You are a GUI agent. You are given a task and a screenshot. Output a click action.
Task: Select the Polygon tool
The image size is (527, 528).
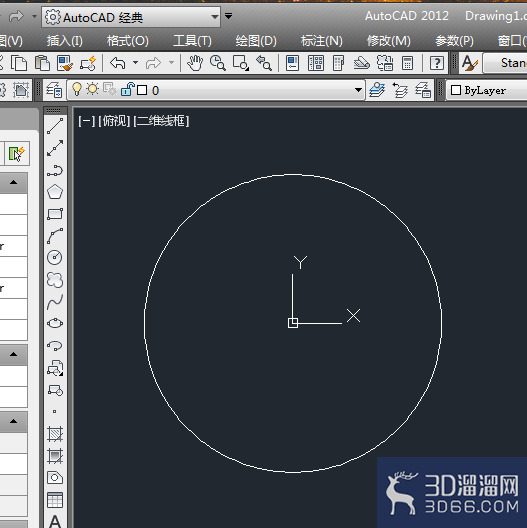tap(55, 192)
